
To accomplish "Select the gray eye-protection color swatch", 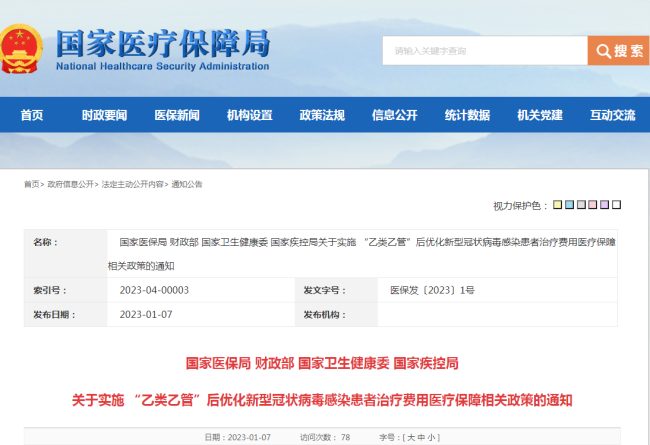I will click(581, 204).
